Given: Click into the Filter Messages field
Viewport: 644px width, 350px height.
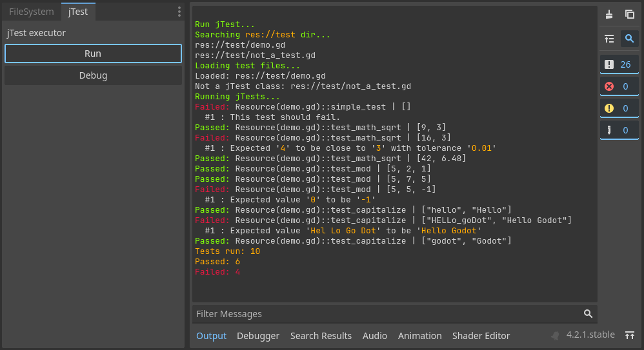Looking at the screenshot, I should click(x=387, y=314).
